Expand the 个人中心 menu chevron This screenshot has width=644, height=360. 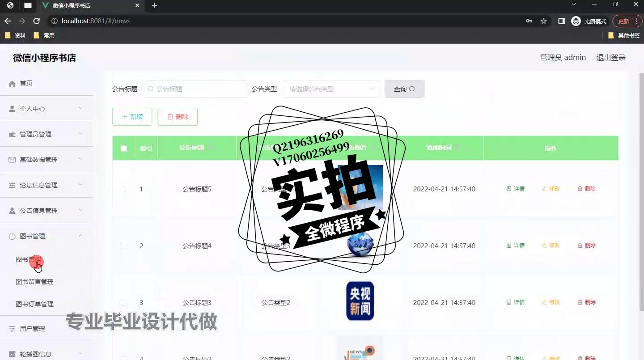click(80, 108)
